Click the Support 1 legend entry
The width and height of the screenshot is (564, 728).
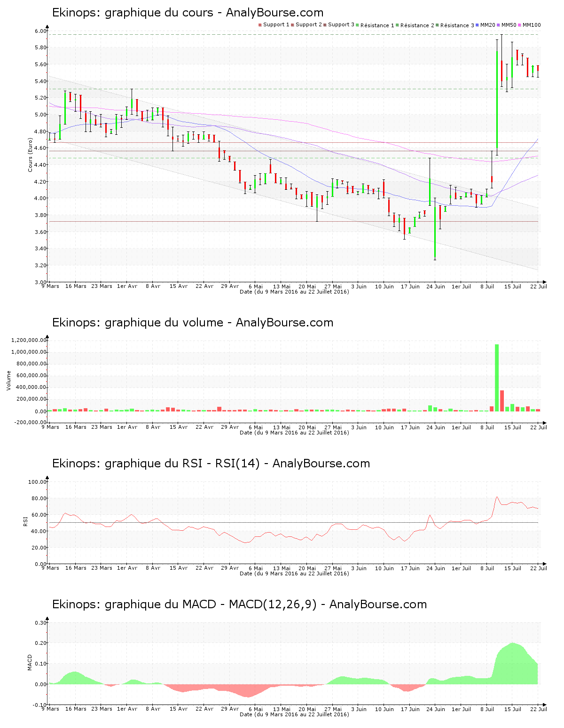tap(274, 25)
